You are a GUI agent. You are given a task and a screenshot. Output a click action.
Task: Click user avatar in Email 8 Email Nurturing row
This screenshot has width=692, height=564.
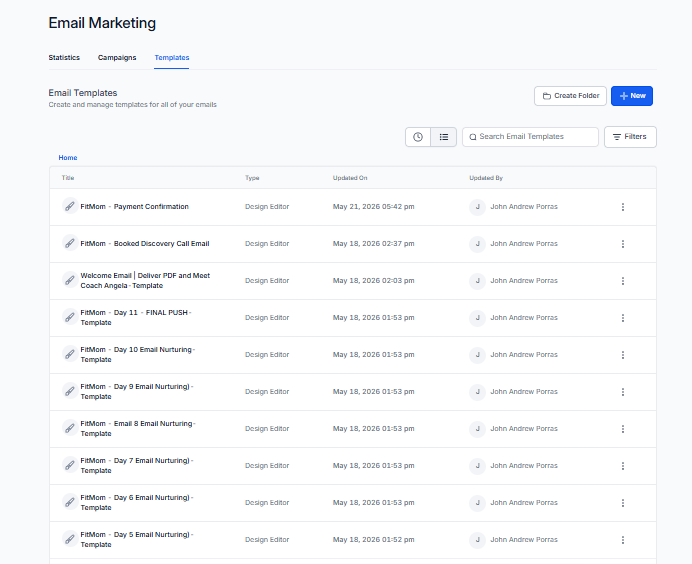478,429
